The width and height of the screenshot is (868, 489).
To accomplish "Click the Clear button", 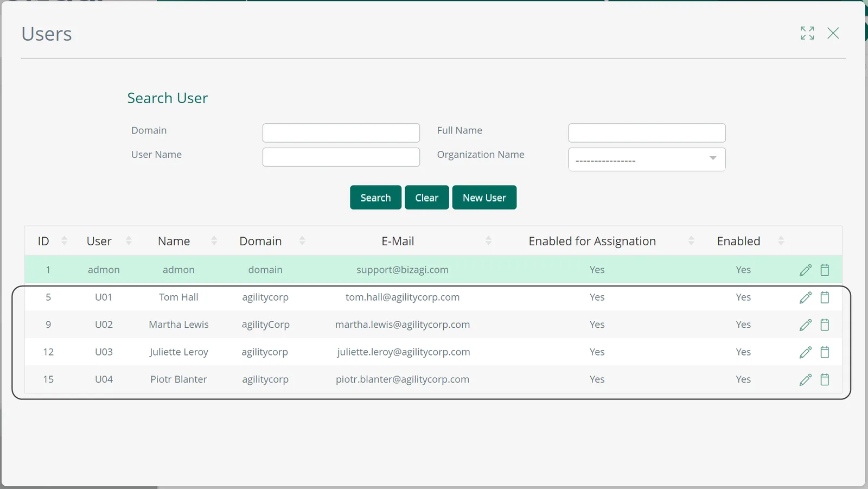I will click(x=427, y=198).
